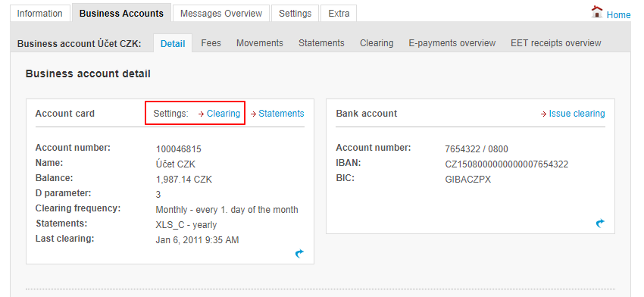The width and height of the screenshot is (644, 297).
Task: Click the Issue clearing link
Action: coord(577,114)
